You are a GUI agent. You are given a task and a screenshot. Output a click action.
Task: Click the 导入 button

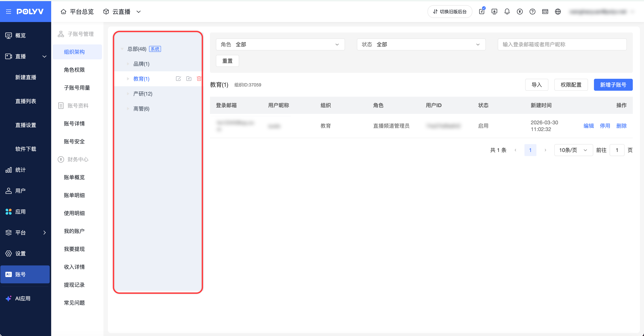tap(536, 85)
